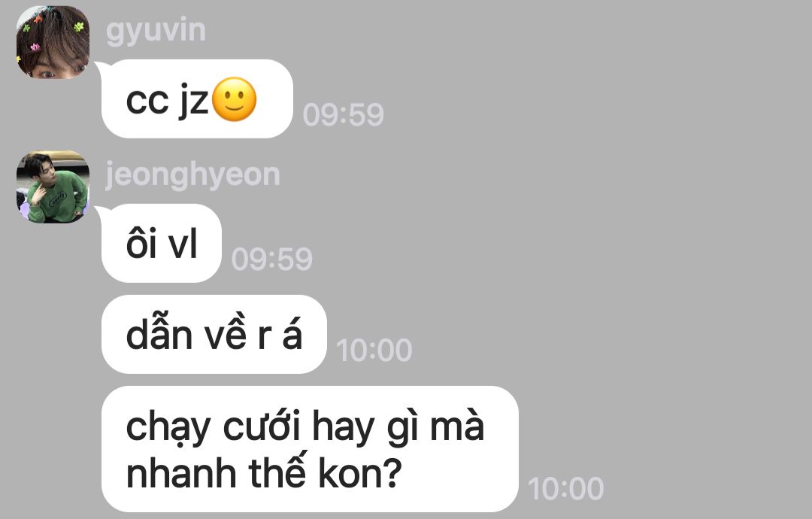
Task: Select the "cc jz" text in gyuvin's bubble
Action: (167, 101)
